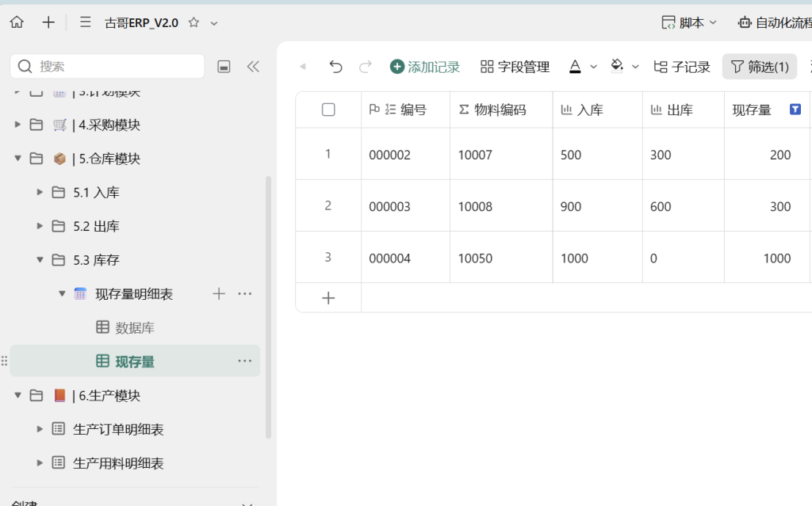Screen dimensions: 812x506
Task: Collapse the sidebar with double-chevron icon
Action: pos(253,67)
